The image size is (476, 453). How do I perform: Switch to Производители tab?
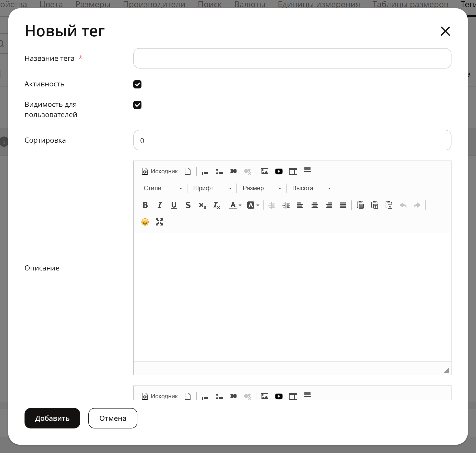pyautogui.click(x=154, y=4)
